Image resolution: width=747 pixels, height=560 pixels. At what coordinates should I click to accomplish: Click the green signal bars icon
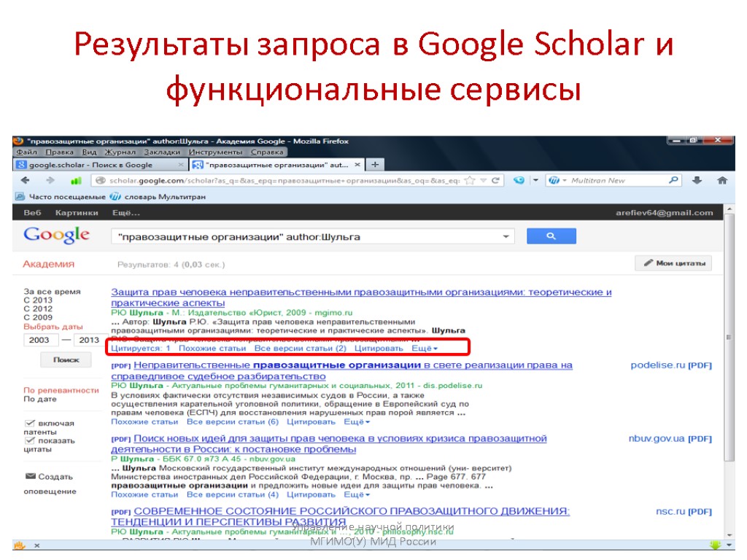pyautogui.click(x=75, y=181)
